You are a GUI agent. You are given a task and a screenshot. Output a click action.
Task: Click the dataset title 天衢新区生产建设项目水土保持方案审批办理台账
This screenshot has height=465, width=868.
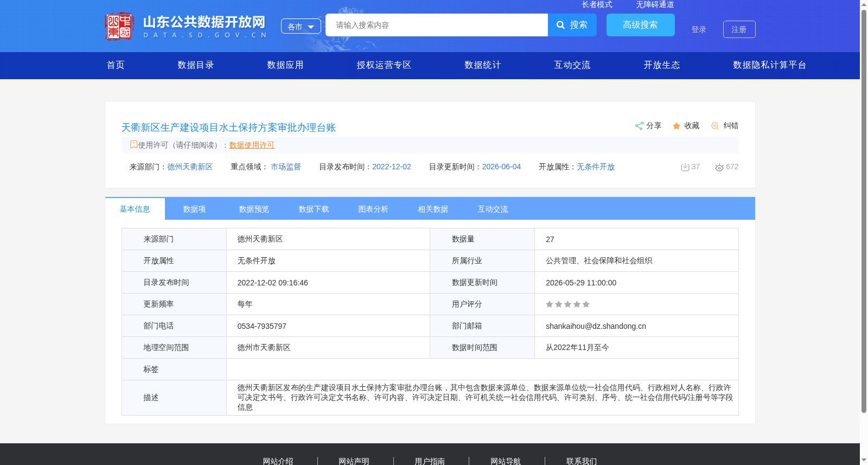tap(228, 128)
